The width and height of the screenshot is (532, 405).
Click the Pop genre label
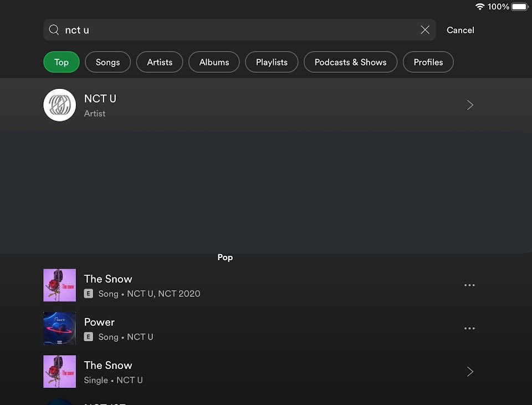(x=225, y=257)
